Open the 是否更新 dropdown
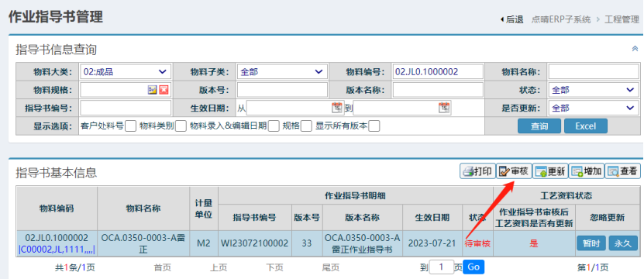The height and width of the screenshot is (279, 644). coord(594,108)
